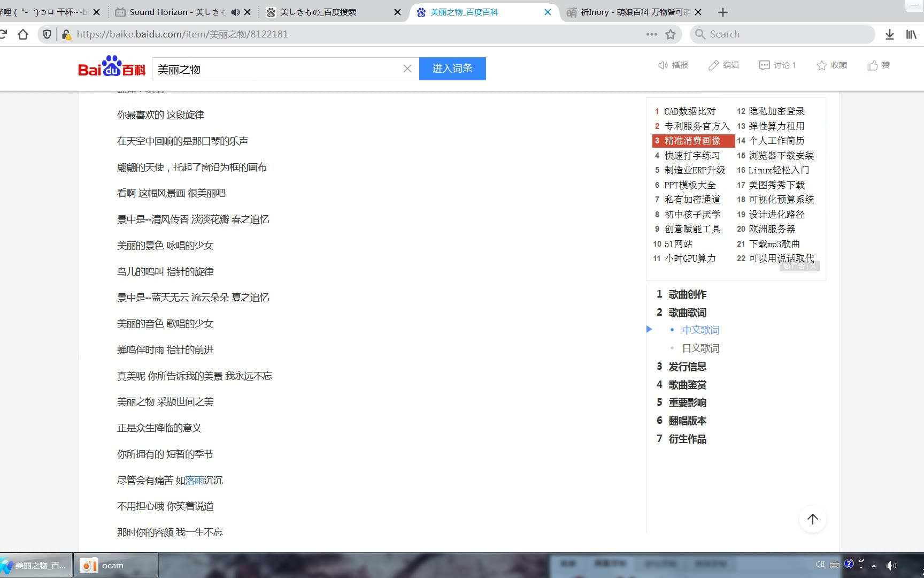Open 讨论 discussion icon
Image resolution: width=924 pixels, height=578 pixels.
pos(765,65)
